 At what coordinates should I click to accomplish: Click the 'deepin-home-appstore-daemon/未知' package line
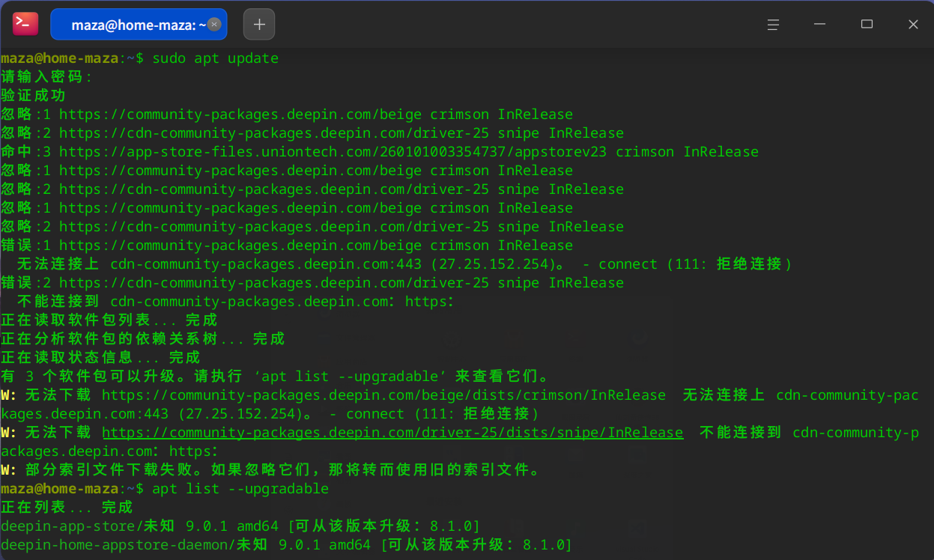(287, 545)
